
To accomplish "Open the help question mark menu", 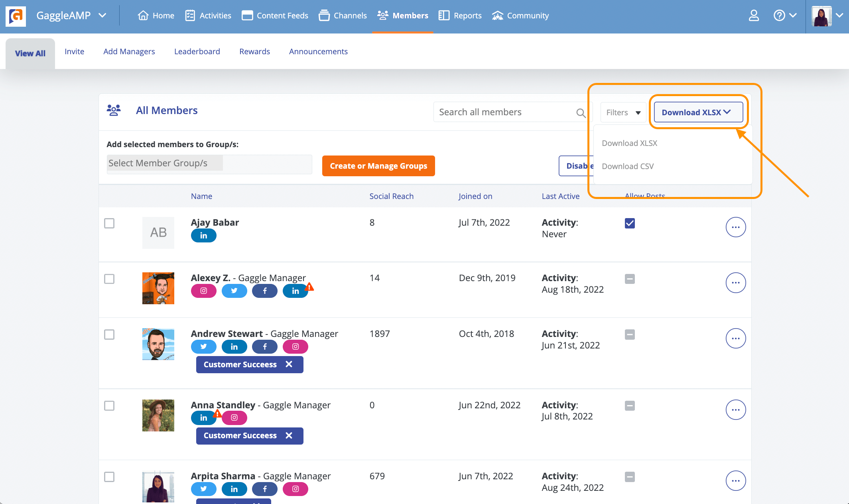I will pos(784,16).
